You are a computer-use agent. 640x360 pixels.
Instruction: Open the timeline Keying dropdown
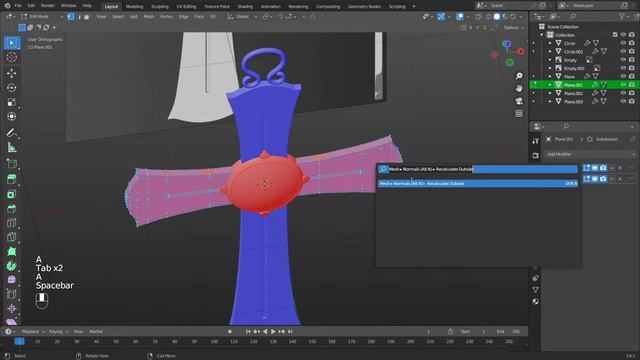pos(58,331)
